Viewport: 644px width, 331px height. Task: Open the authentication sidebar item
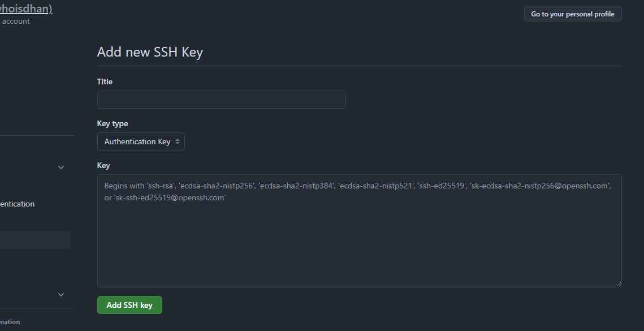click(x=17, y=204)
